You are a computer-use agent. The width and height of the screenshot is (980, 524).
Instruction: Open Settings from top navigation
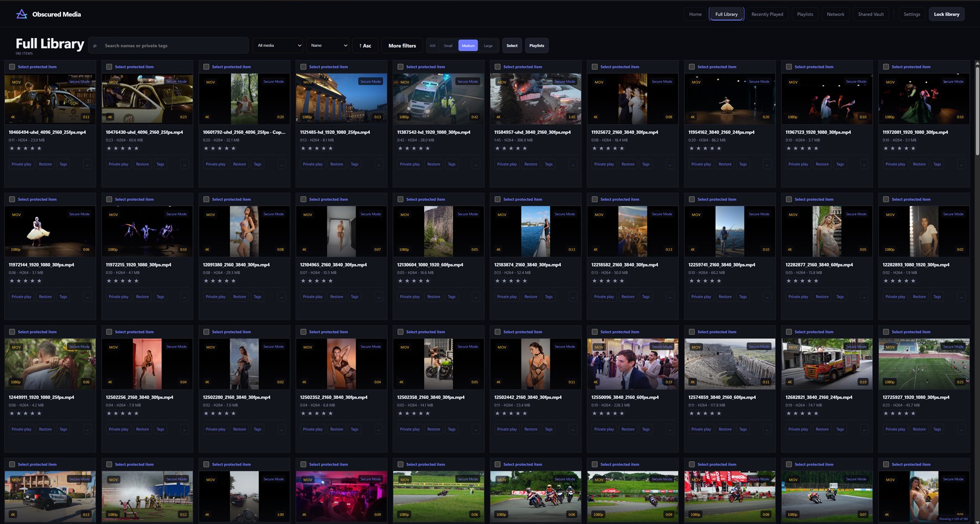(911, 14)
